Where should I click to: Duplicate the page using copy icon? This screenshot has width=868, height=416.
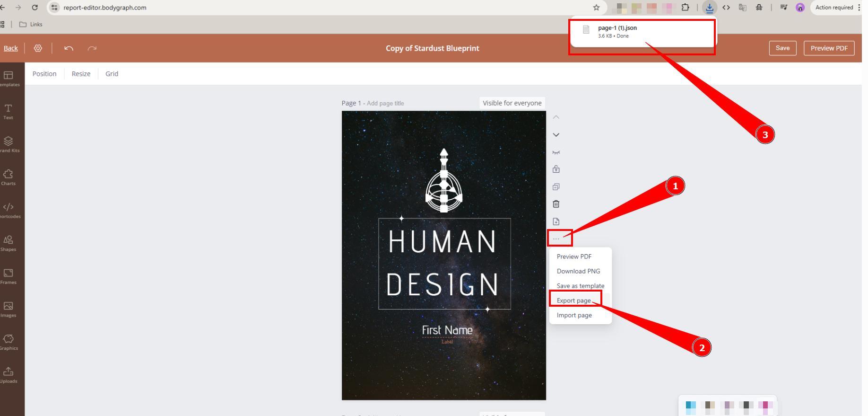click(x=556, y=187)
